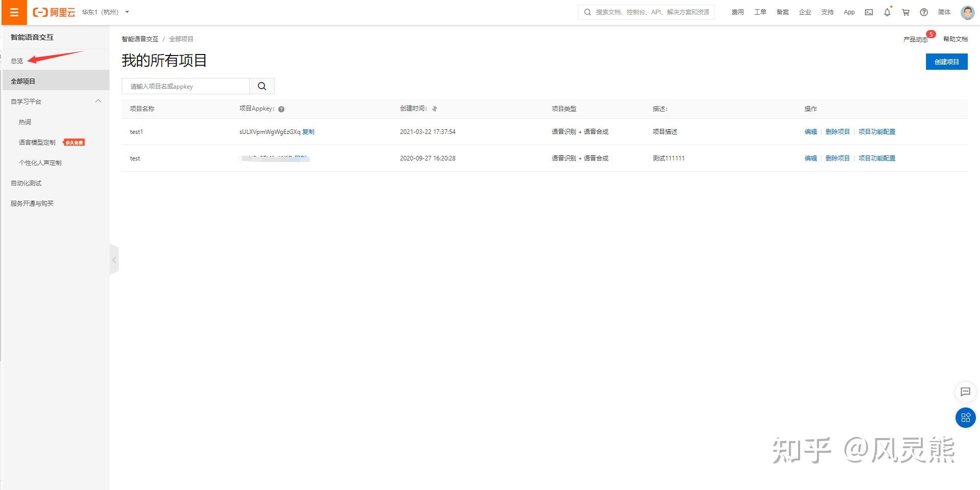Click inside the project name search field
The width and height of the screenshot is (980, 490).
185,86
